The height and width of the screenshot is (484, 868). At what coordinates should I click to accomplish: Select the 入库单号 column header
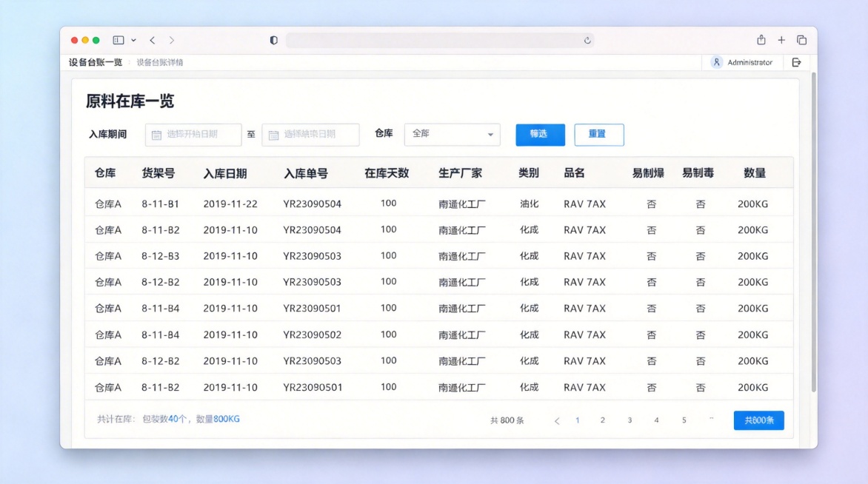click(x=306, y=174)
